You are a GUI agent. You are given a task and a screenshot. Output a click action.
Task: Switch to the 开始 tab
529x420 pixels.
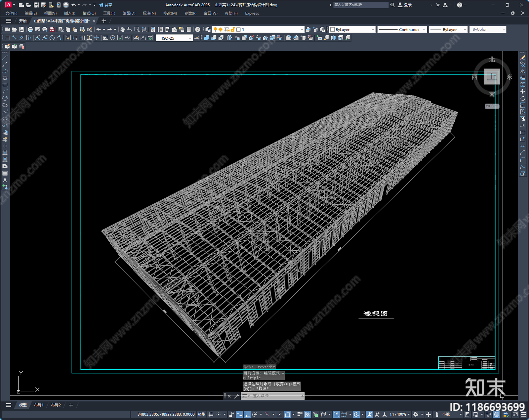[x=23, y=21]
